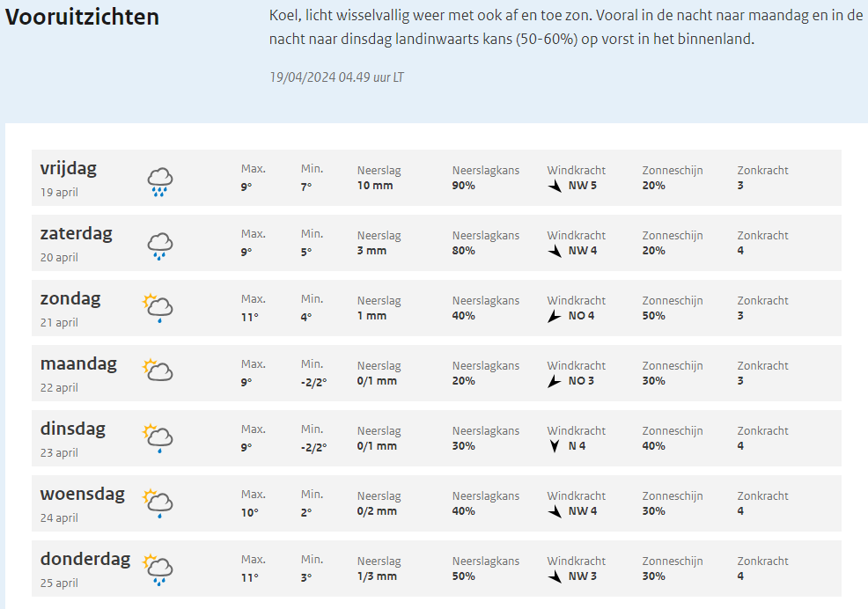Image resolution: width=868 pixels, height=609 pixels.
Task: Click the weather icon for woensdag
Action: pyautogui.click(x=158, y=503)
